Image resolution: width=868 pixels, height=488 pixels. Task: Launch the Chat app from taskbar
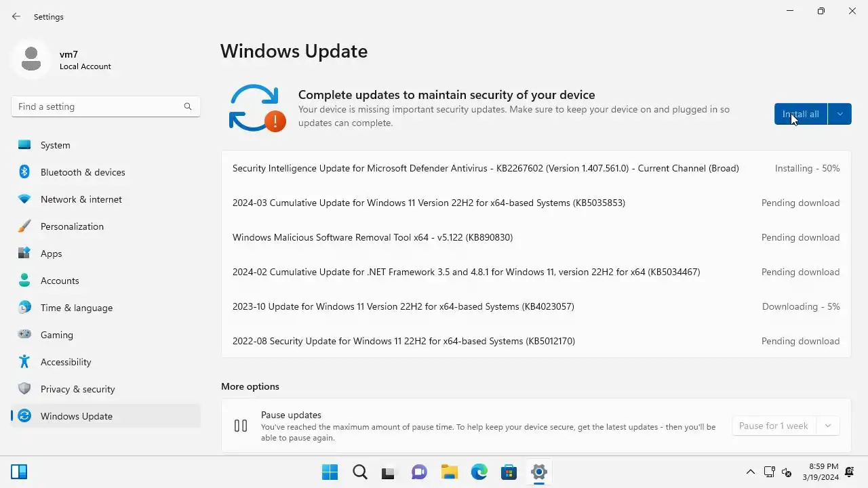click(x=419, y=472)
